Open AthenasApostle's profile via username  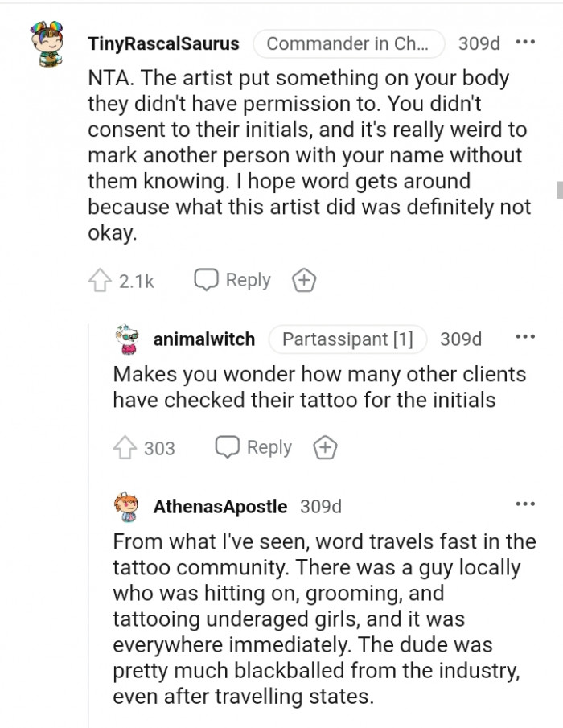[220, 506]
